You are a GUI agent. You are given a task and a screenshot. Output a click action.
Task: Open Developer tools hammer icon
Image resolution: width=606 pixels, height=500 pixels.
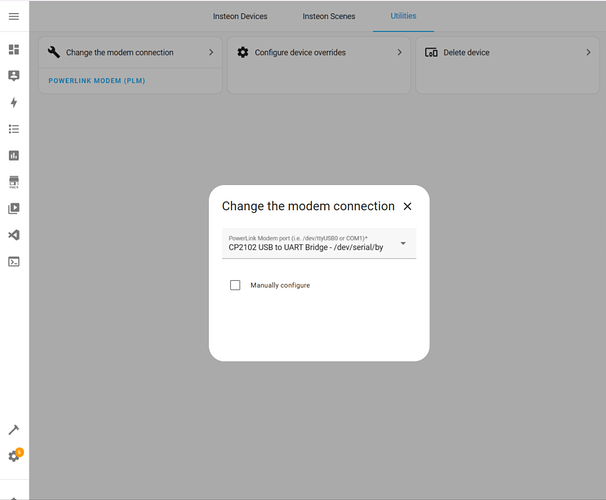[14, 430]
